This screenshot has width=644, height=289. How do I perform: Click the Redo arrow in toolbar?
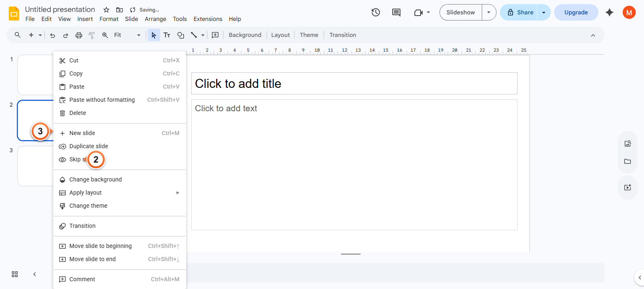(66, 35)
